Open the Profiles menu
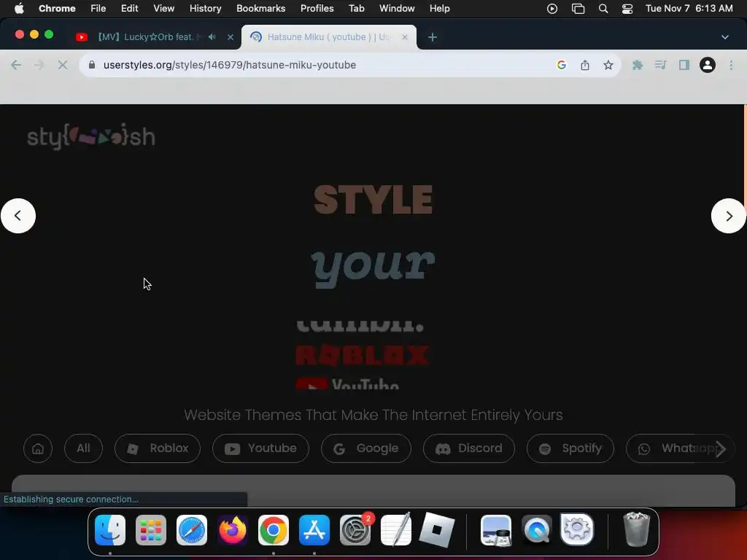The height and width of the screenshot is (560, 747). tap(317, 9)
